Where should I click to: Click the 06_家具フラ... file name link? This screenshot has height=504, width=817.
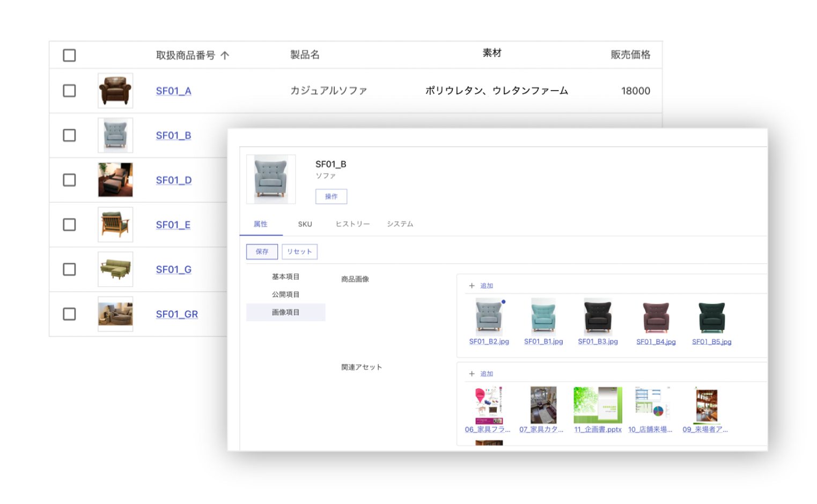pos(488,429)
